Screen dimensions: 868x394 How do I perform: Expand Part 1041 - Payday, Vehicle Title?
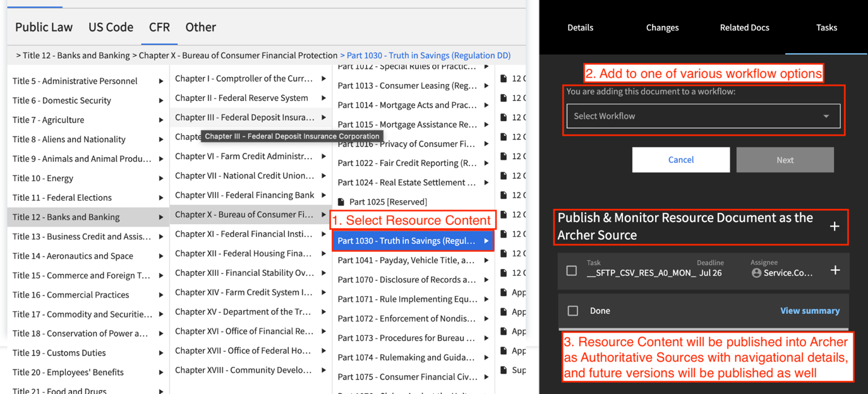(x=414, y=260)
